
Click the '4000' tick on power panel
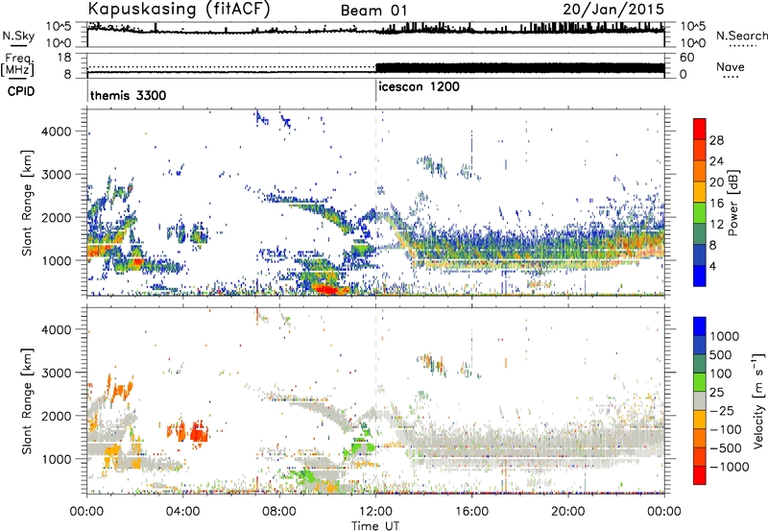click(57, 132)
